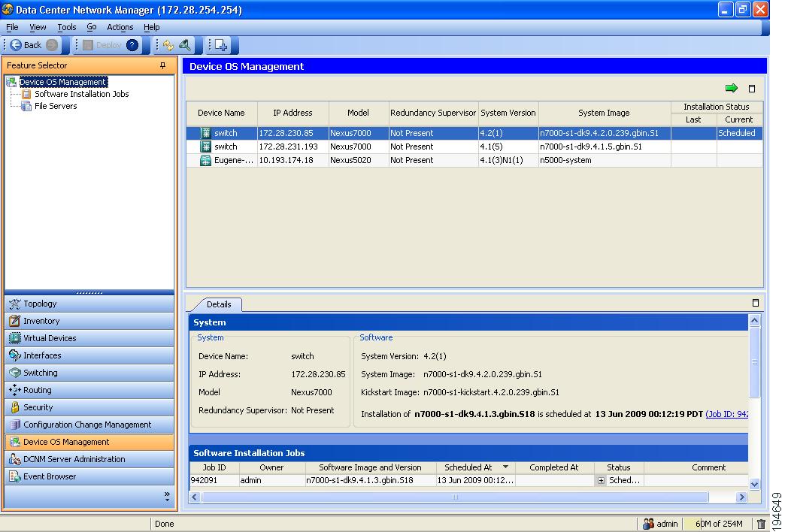Highlight the Eugene Nexus5020 device row
Image resolution: width=785 pixels, height=532 pixels.
coord(301,160)
